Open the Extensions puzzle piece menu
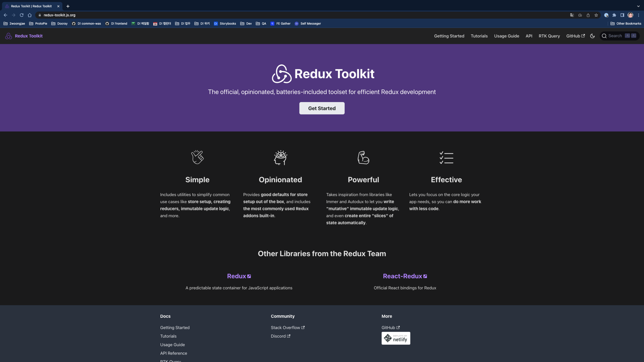 [614, 15]
